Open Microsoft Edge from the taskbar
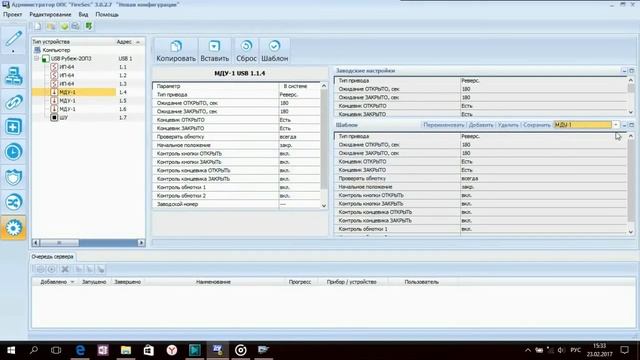This screenshot has height=360, width=640. (80, 350)
